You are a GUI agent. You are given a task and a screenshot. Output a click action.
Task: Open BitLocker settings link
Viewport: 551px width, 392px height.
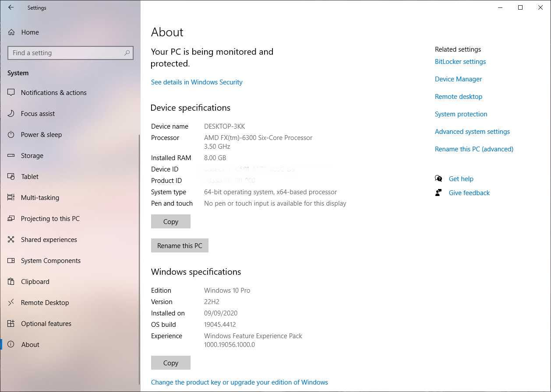(x=460, y=62)
